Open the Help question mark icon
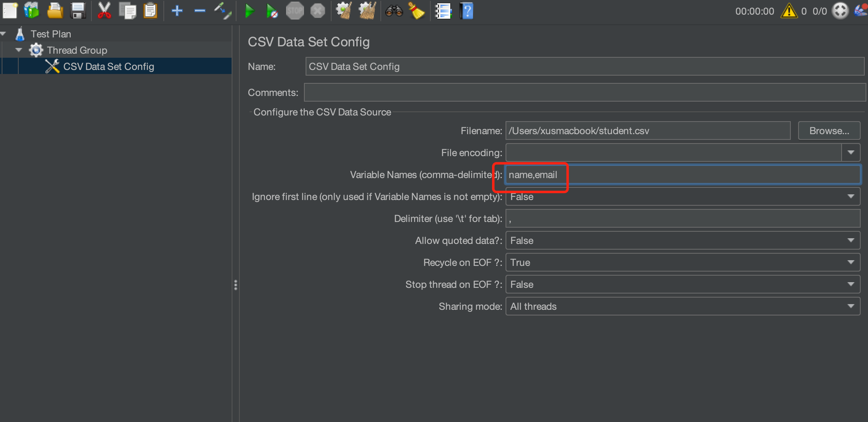 (467, 11)
